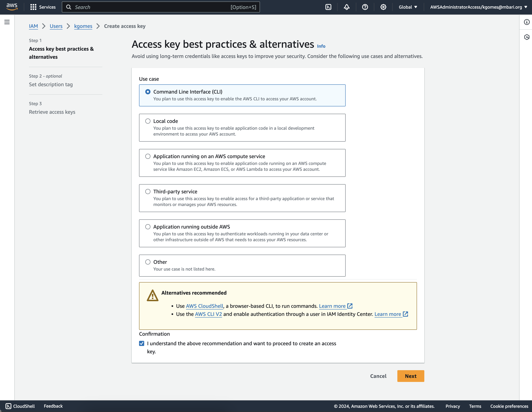532x412 pixels.
Task: Navigate to kgomes breadcrumb
Action: (x=83, y=26)
